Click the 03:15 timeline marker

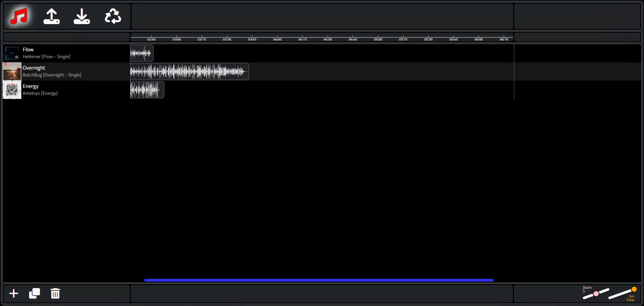tap(202, 39)
